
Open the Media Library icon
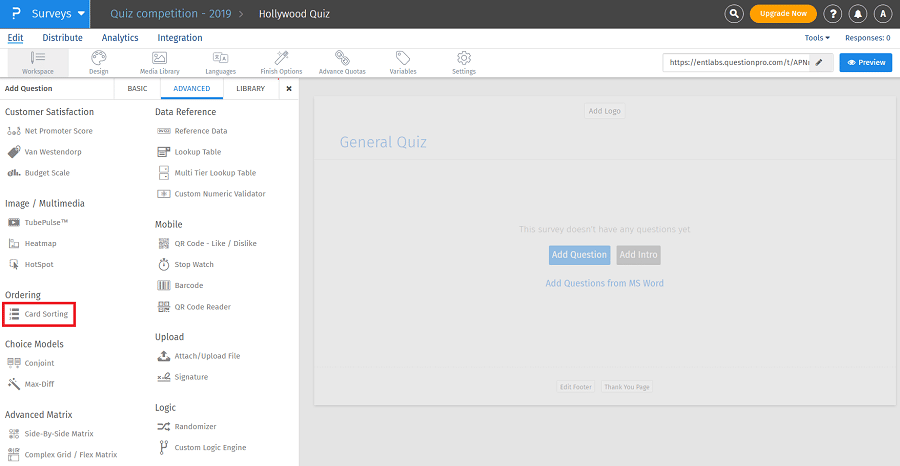[160, 63]
